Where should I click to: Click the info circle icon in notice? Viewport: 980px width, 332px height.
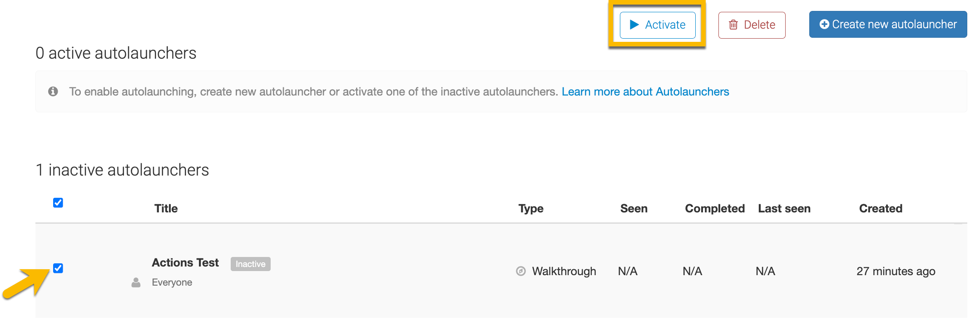pos(53,91)
